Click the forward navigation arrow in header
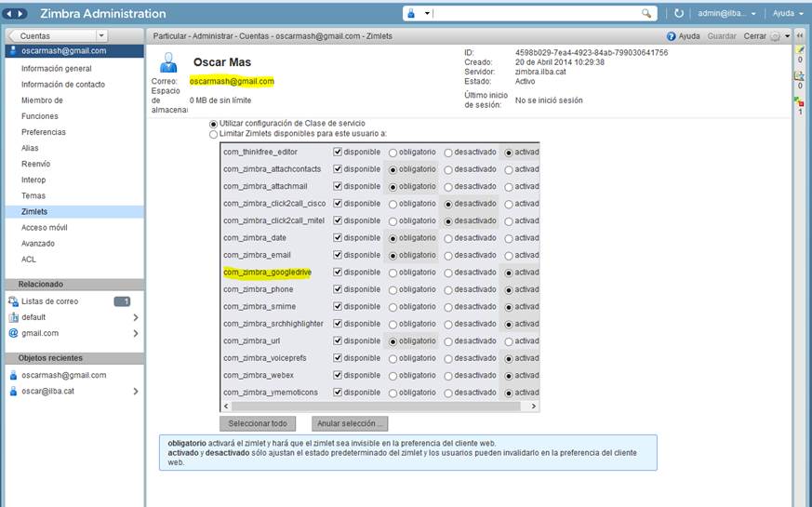Screen dimensions: 812x507 20,14
